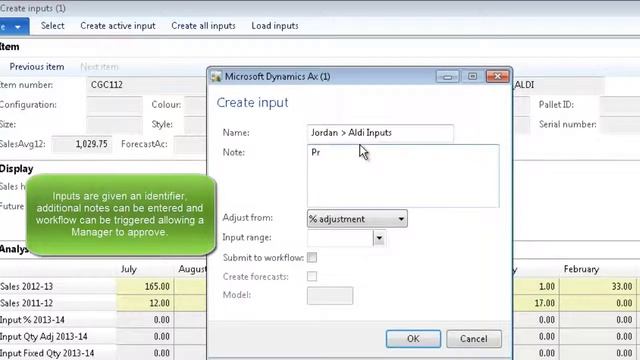Click the Input Qty Adj 2013-14 row label
Image resolution: width=640 pixels, height=360 pixels.
tap(44, 337)
